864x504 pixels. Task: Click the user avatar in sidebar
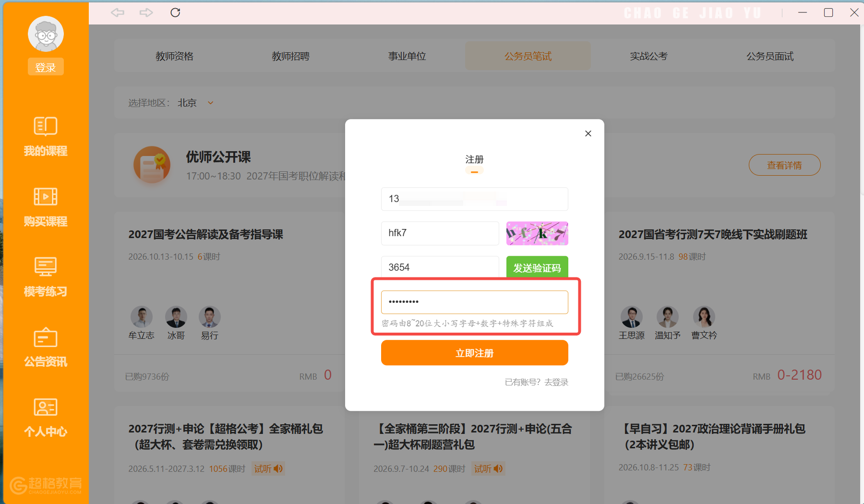coord(46,34)
